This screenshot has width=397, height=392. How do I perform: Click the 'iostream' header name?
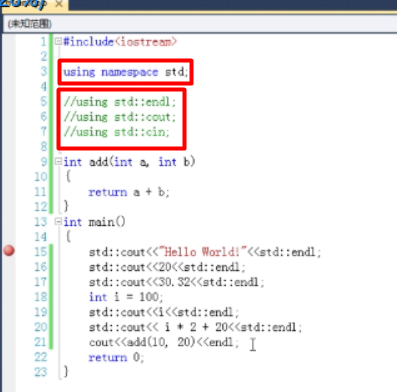pos(146,42)
